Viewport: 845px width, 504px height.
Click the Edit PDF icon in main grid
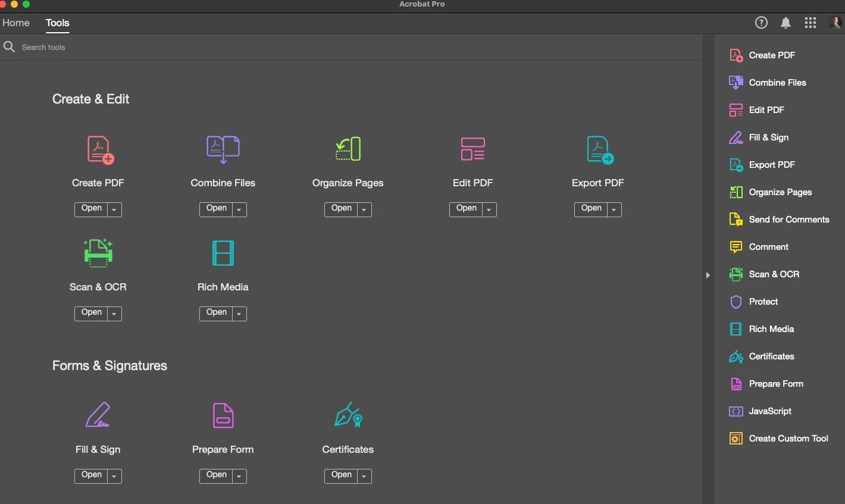click(x=473, y=149)
